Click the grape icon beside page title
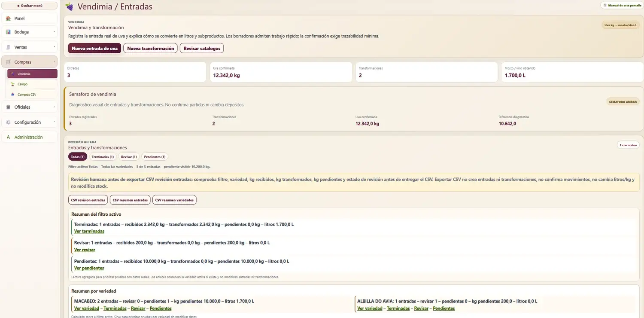This screenshot has width=644, height=318. pyautogui.click(x=69, y=7)
